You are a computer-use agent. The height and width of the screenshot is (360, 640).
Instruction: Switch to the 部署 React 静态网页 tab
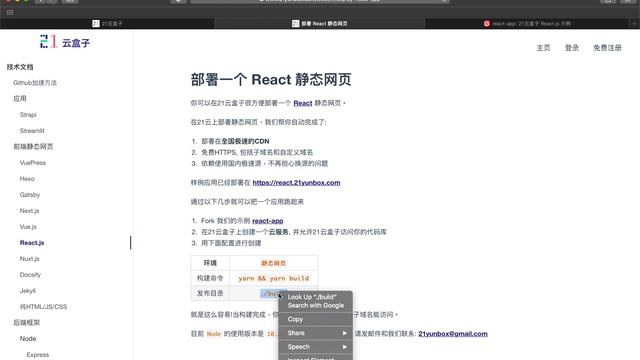320,24
